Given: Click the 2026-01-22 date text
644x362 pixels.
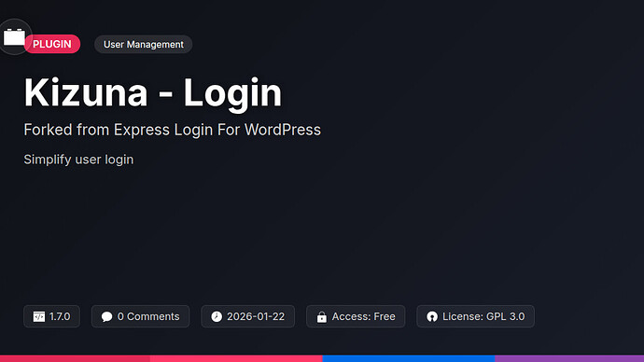Looking at the screenshot, I should (x=256, y=316).
